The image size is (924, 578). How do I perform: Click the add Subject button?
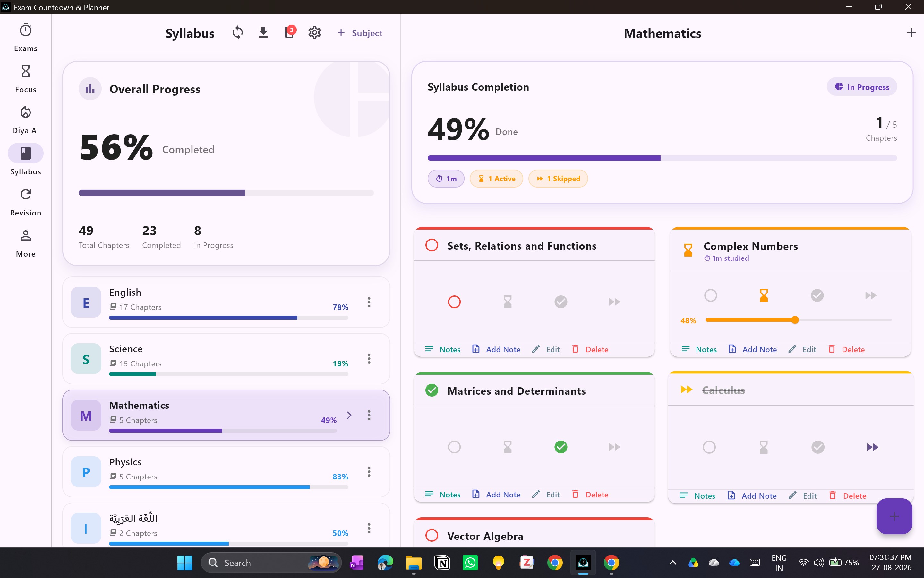(x=359, y=33)
